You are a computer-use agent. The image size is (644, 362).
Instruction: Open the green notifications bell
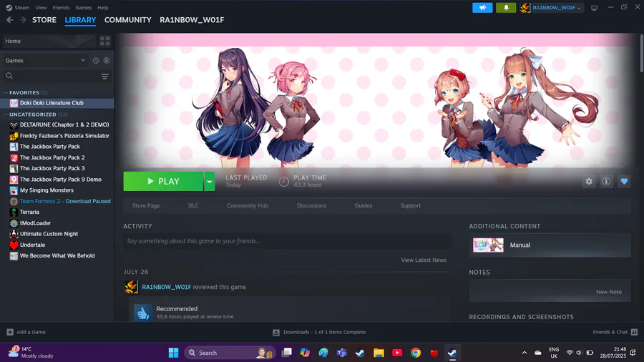click(x=506, y=8)
